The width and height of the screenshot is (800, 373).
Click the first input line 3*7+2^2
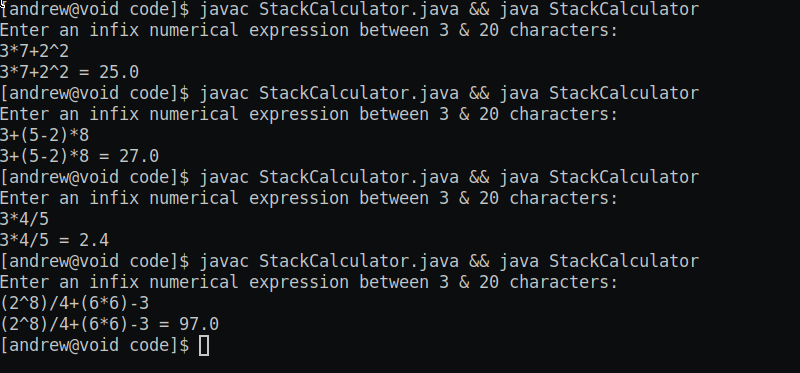coord(35,51)
